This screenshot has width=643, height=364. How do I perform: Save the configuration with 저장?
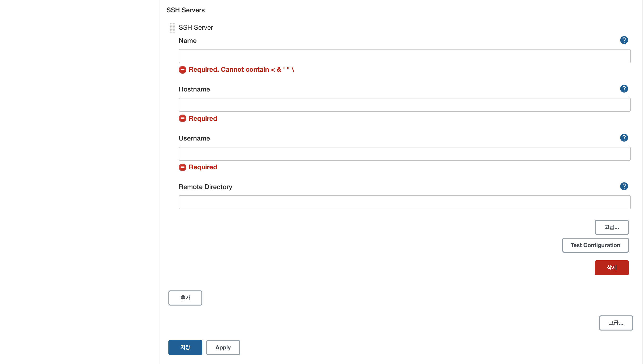185,347
